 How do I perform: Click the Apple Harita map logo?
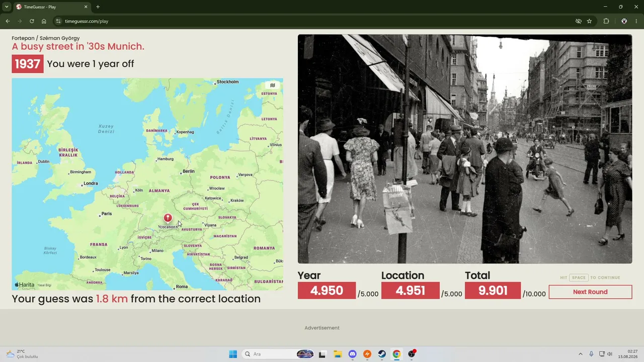pos(25,285)
